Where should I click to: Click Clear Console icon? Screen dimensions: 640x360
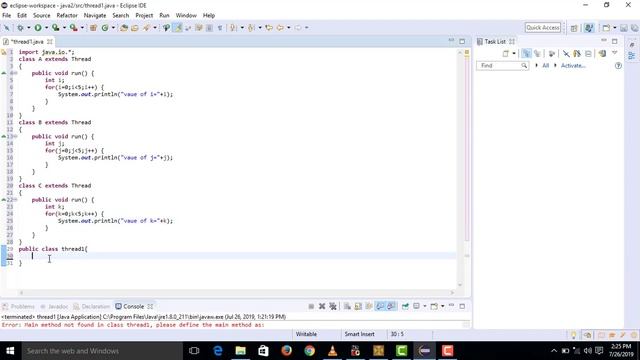point(347,306)
